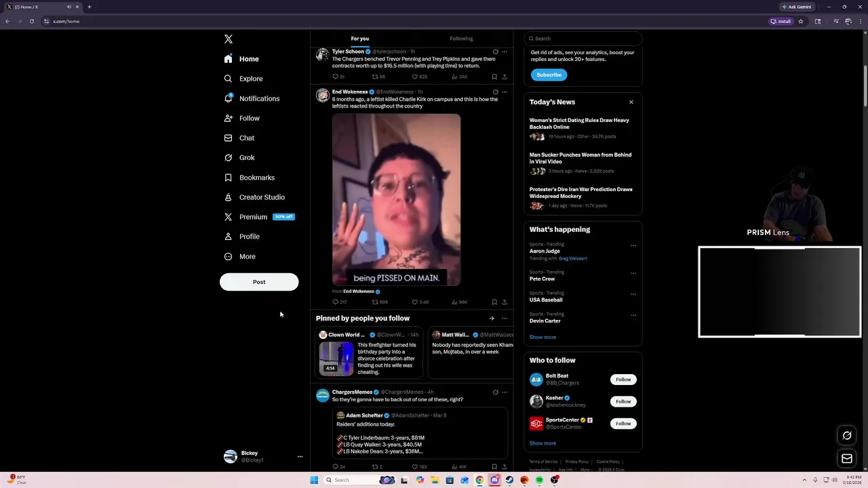Open quoted Adam Schefter post

click(420, 433)
